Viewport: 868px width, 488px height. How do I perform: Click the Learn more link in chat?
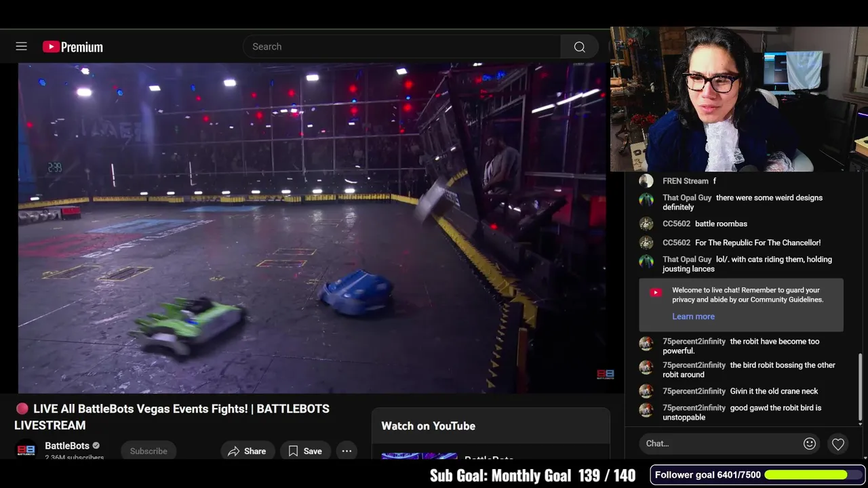coord(693,317)
